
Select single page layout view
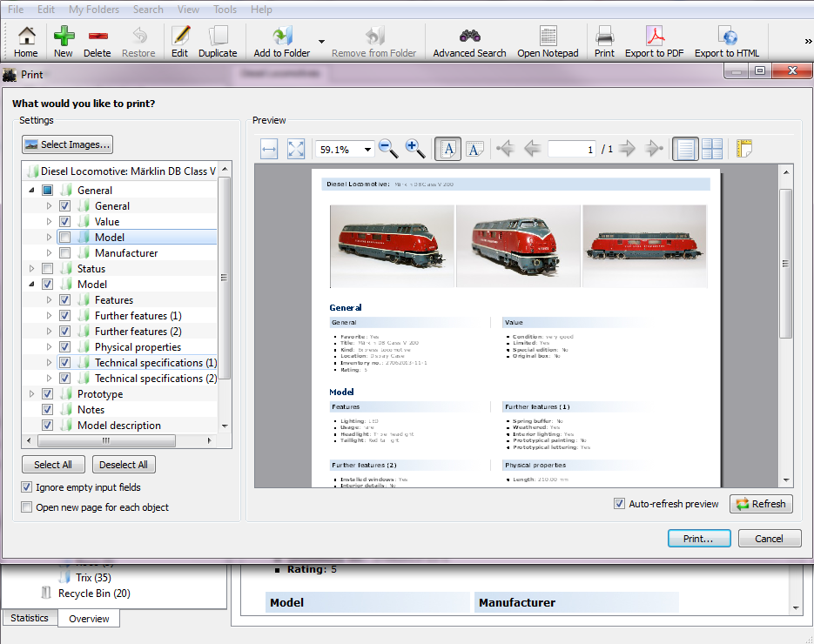coord(685,150)
